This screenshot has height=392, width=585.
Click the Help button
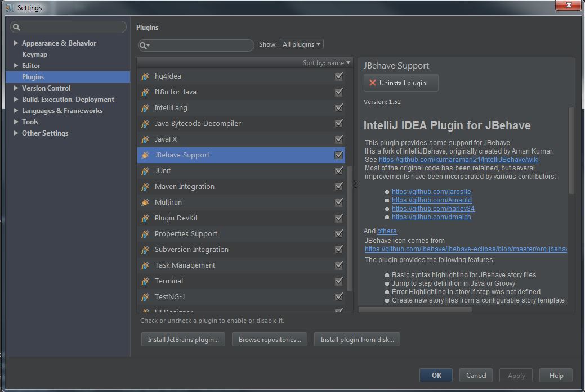pos(556,375)
